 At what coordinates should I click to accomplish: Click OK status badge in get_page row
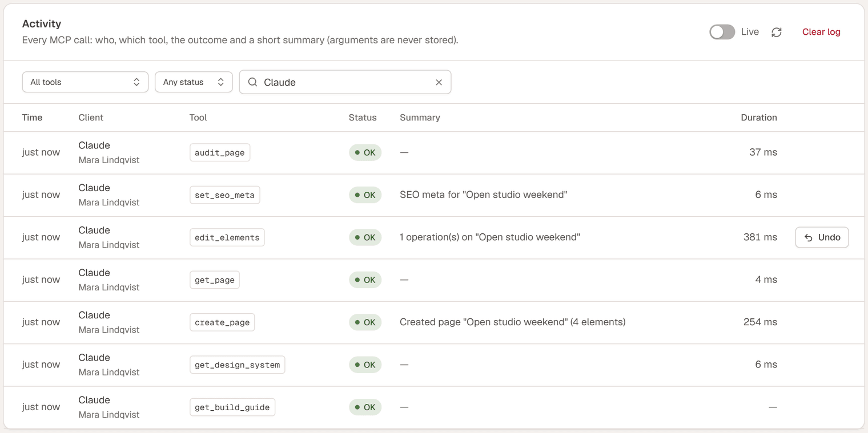click(365, 280)
